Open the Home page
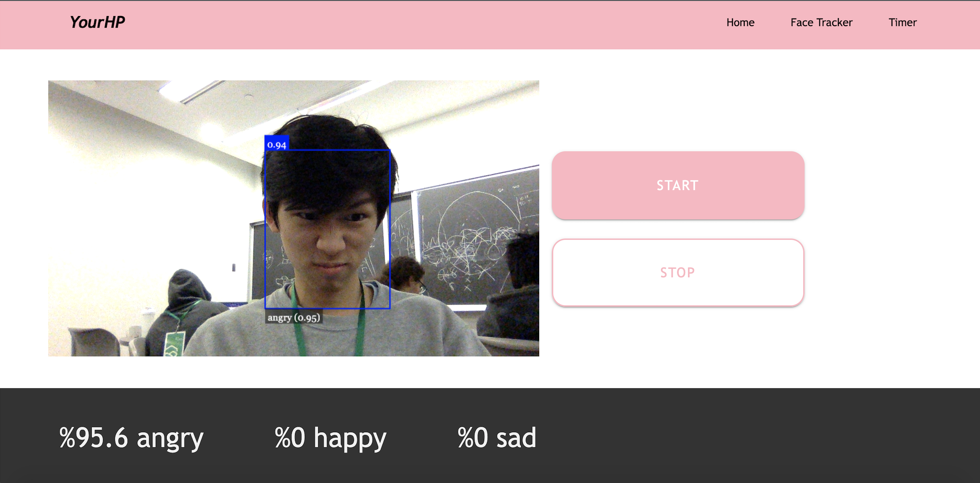This screenshot has width=980, height=483. (x=740, y=22)
